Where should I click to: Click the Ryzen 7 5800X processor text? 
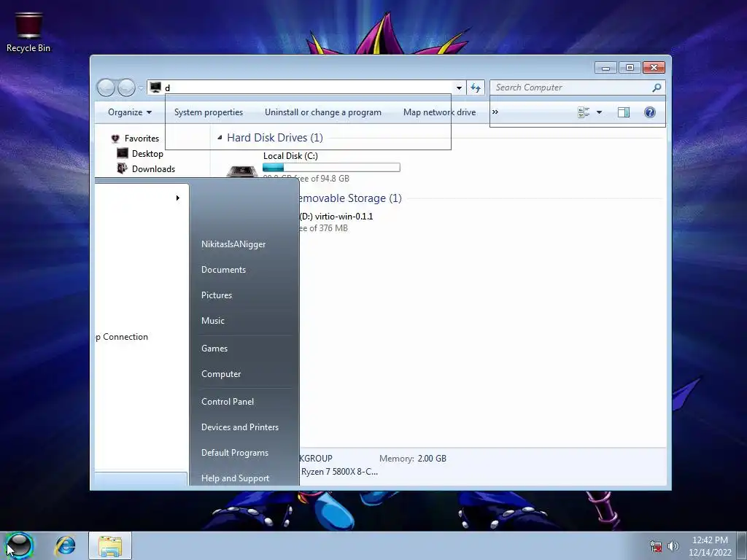coord(339,472)
